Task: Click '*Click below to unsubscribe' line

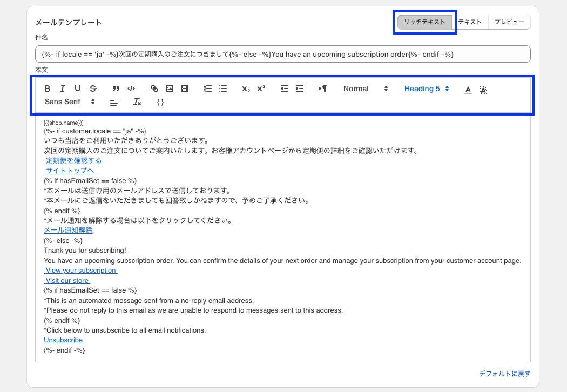Action: (x=125, y=330)
